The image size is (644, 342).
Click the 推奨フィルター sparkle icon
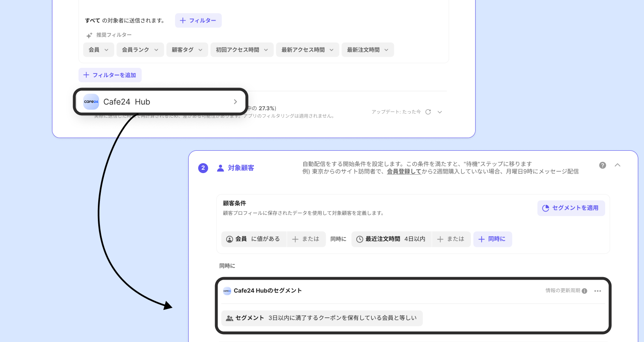click(x=89, y=36)
